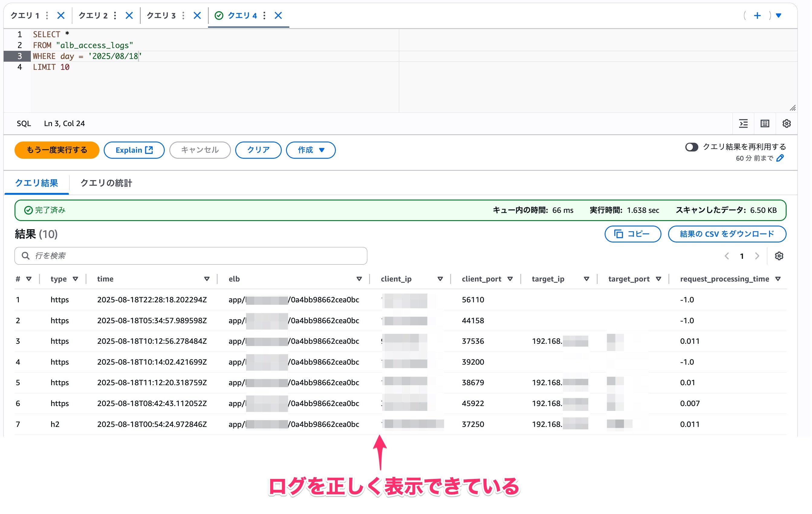The height and width of the screenshot is (514, 812).
Task: Open the query tabs dropdown arrow
Action: [779, 15]
